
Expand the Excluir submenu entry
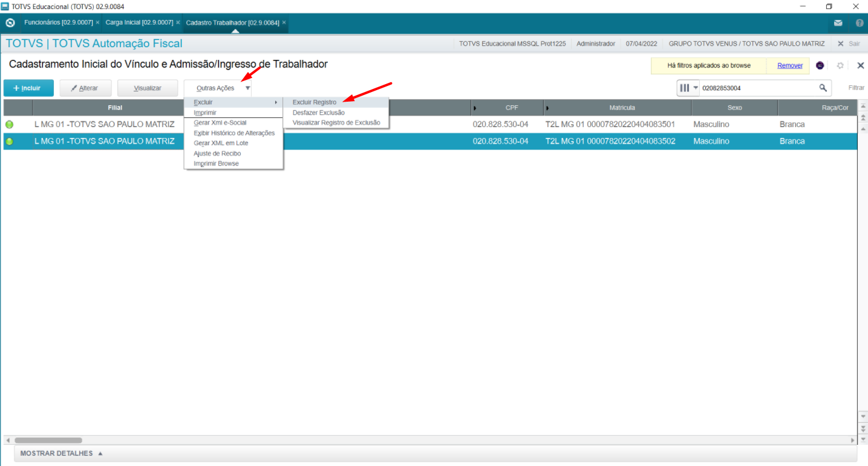coord(233,102)
